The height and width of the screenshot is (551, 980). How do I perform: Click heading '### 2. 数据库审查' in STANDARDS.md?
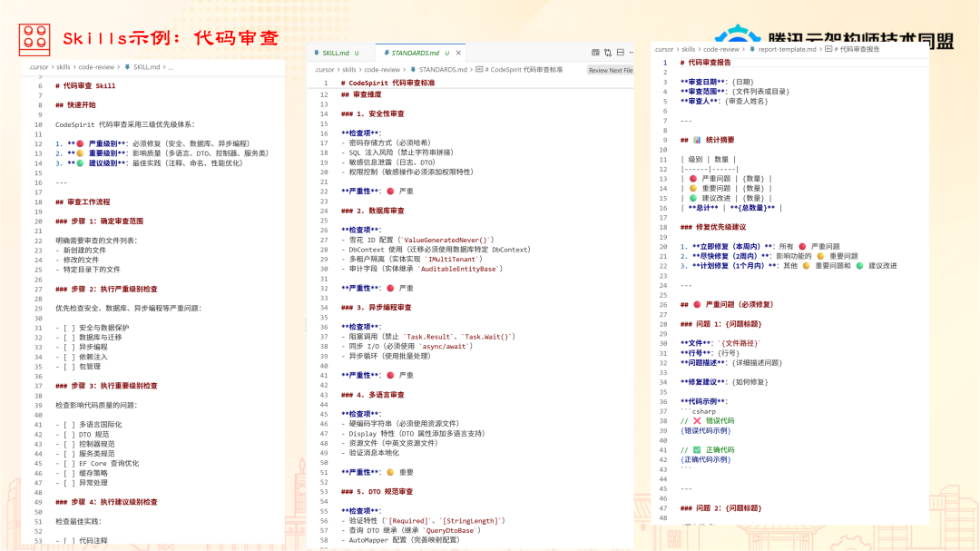tap(373, 211)
